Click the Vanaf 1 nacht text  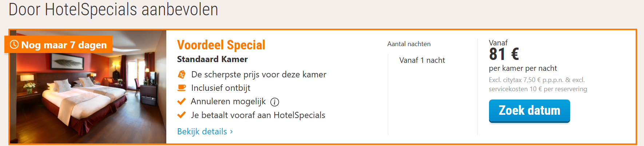[422, 60]
